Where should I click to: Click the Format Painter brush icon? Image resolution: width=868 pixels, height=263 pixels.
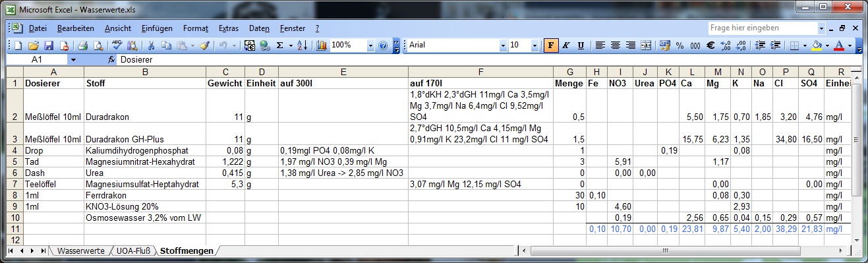204,45
